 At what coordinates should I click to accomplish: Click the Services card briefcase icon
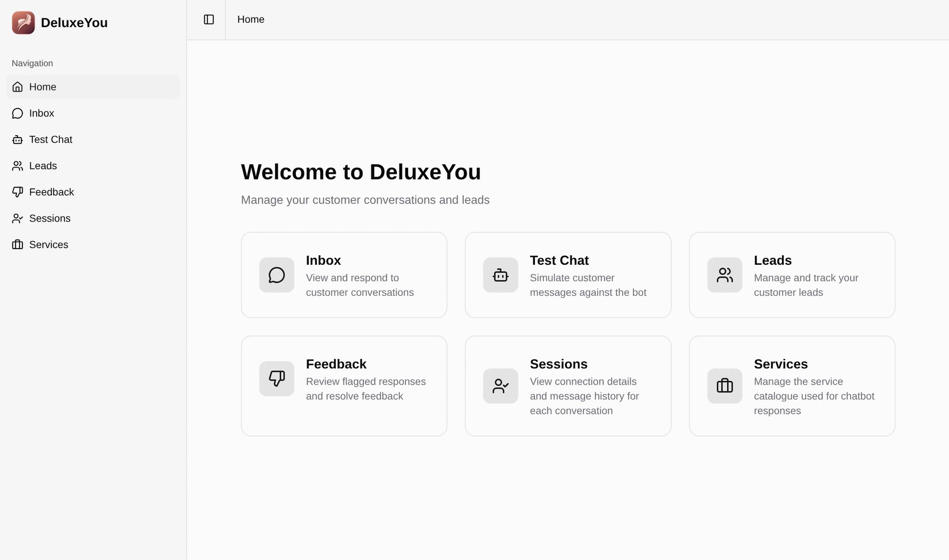(724, 386)
